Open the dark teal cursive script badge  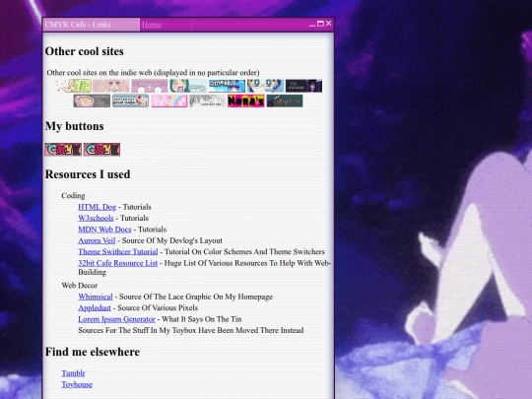click(x=285, y=100)
